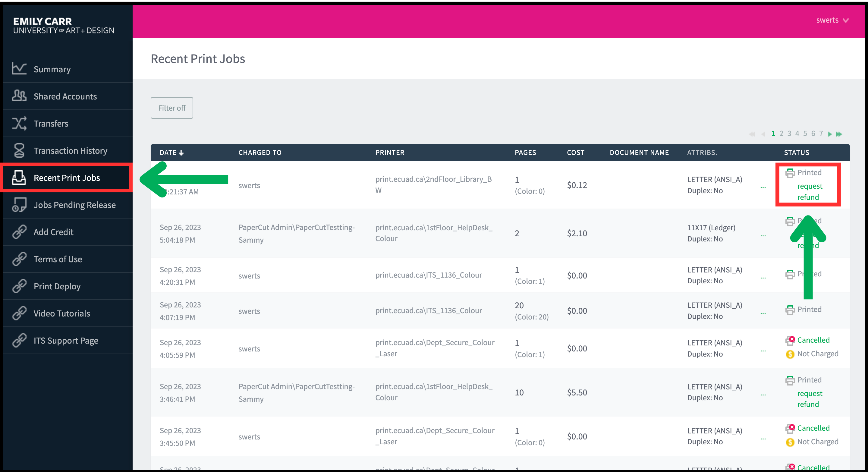Expand attributes ellipsis for the $2.10 job

(763, 235)
